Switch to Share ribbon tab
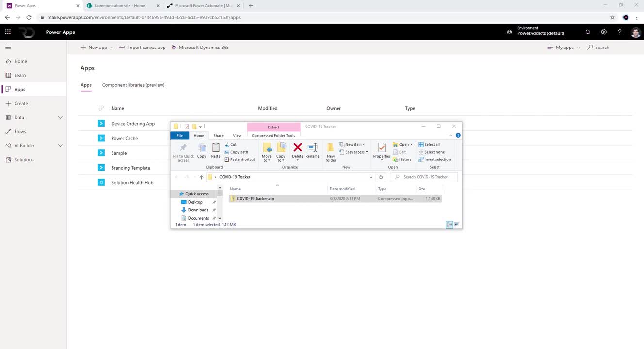 point(218,136)
